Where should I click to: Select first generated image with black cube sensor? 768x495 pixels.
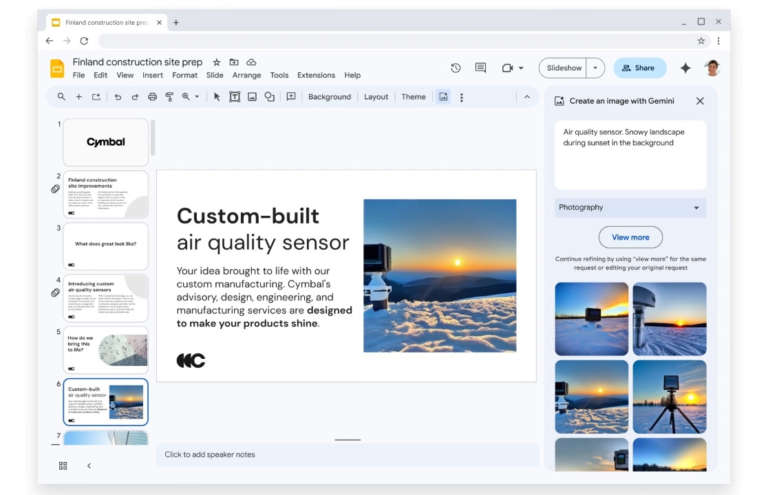pos(592,319)
